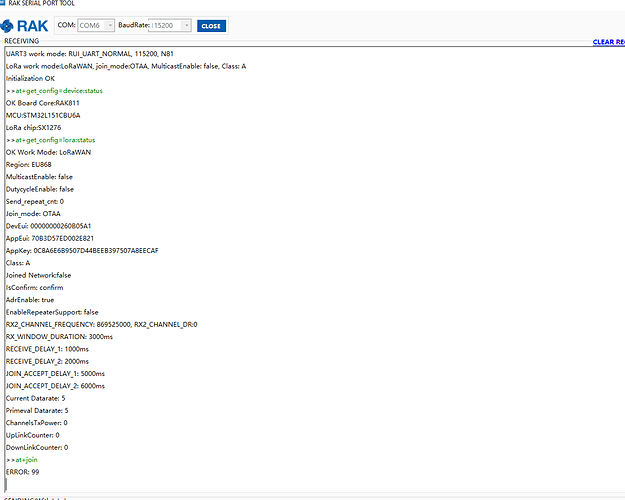Click the RECEIVING panel header label
Viewport: 625px width, 500px height.
(22, 42)
